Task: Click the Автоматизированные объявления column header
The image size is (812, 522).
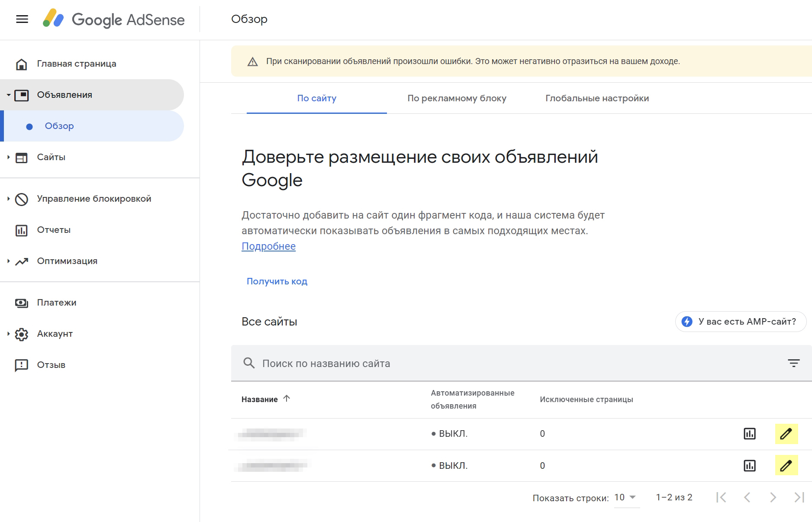Action: coord(473,400)
